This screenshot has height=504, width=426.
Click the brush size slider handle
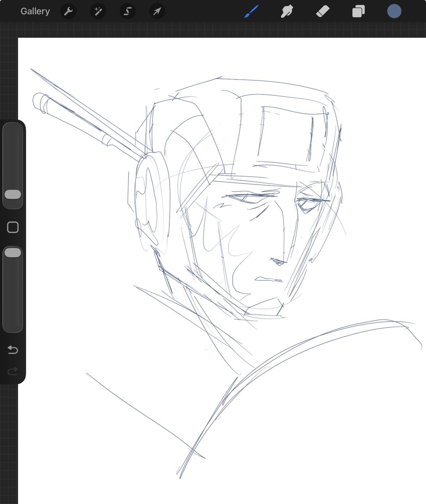pyautogui.click(x=13, y=194)
